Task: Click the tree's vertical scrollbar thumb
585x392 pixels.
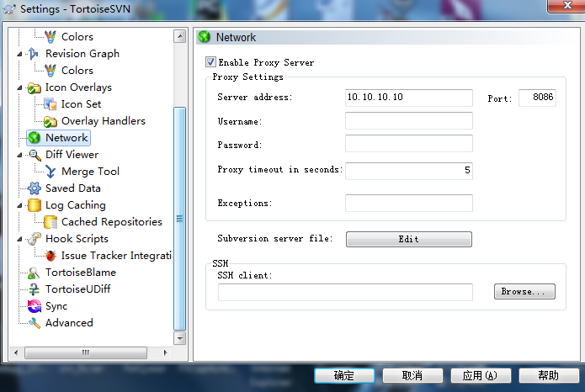Action: tap(180, 219)
